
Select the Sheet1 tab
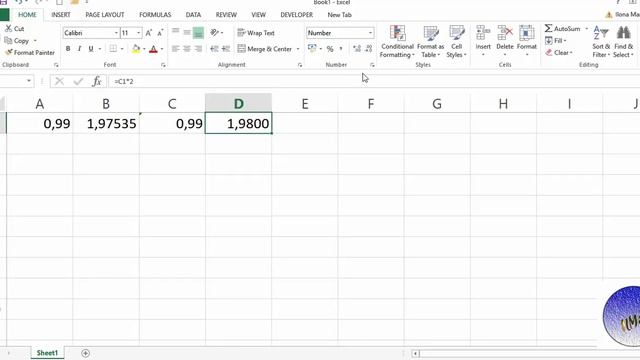[x=47, y=353]
